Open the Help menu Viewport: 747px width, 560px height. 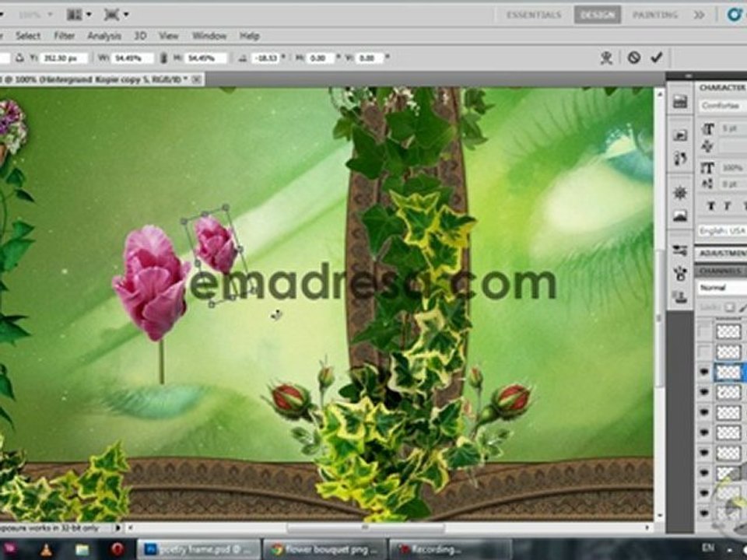pos(249,36)
